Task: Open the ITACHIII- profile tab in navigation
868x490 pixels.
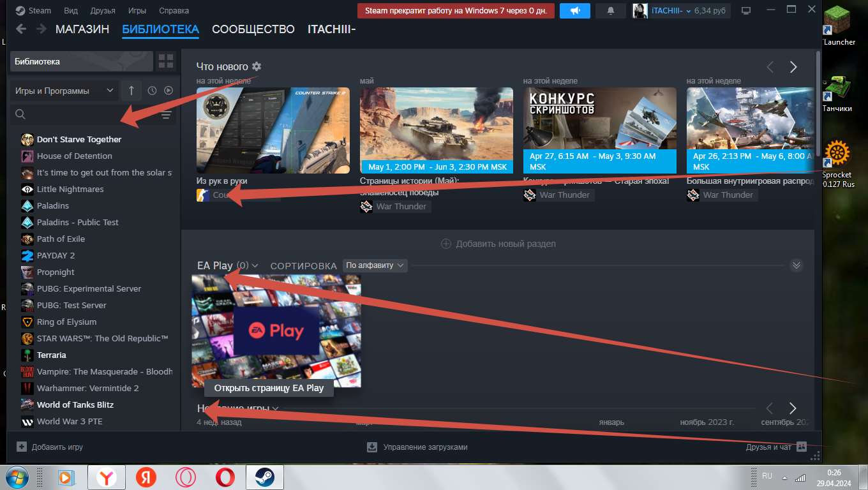Action: coord(332,29)
